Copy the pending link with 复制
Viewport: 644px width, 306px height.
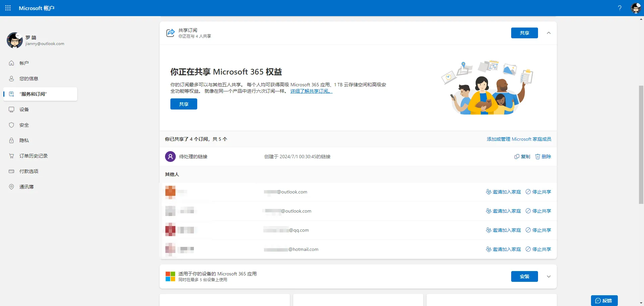pyautogui.click(x=522, y=157)
